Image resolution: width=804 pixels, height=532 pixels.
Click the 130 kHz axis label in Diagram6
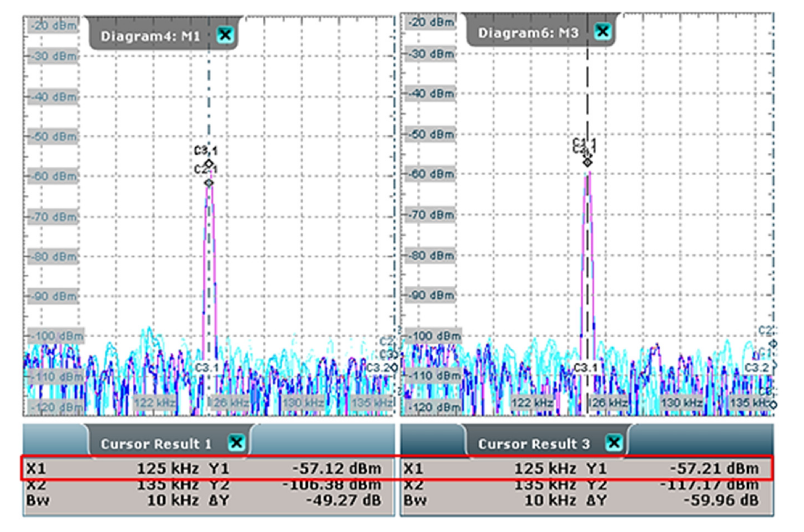click(681, 403)
